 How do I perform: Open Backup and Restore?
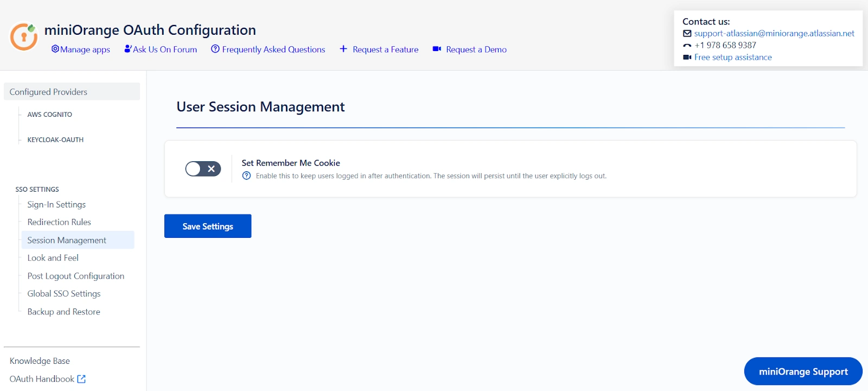click(64, 312)
